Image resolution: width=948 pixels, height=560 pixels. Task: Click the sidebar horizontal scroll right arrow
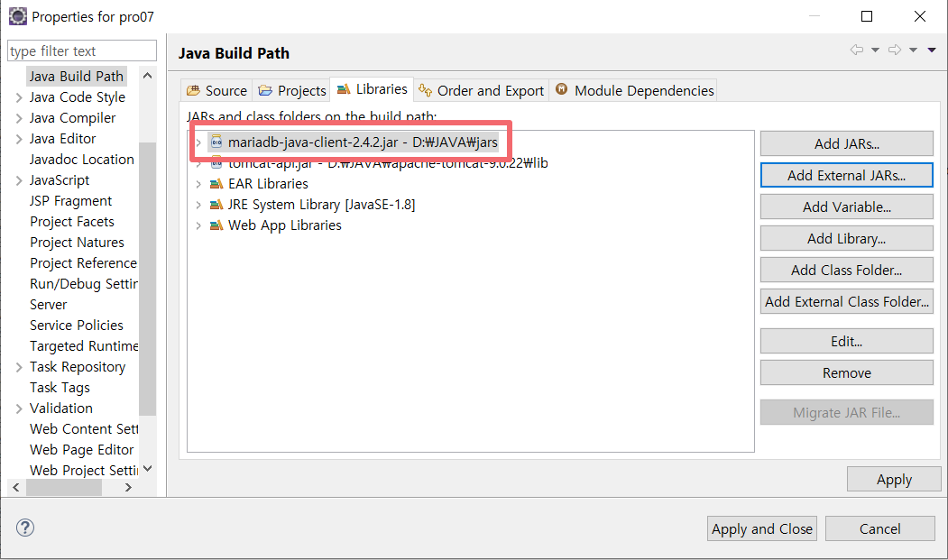[x=127, y=488]
